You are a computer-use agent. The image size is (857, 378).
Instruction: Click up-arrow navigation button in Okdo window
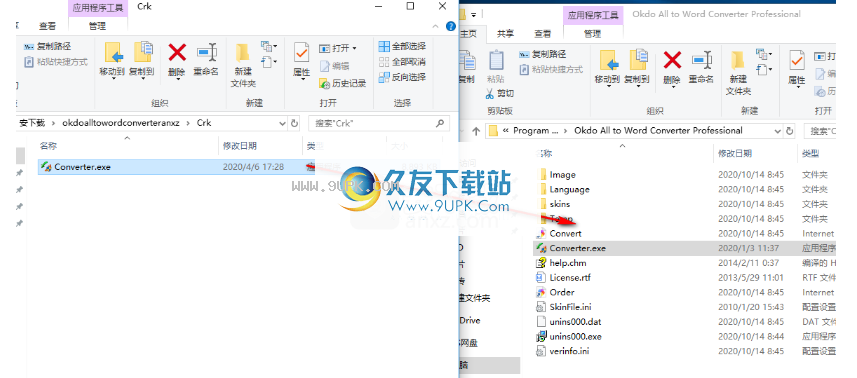[476, 131]
